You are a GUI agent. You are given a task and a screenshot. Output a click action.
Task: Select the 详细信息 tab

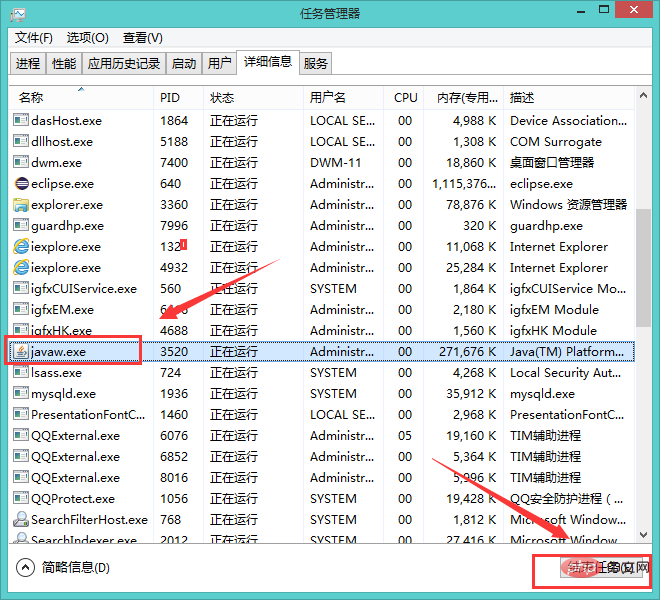(268, 62)
